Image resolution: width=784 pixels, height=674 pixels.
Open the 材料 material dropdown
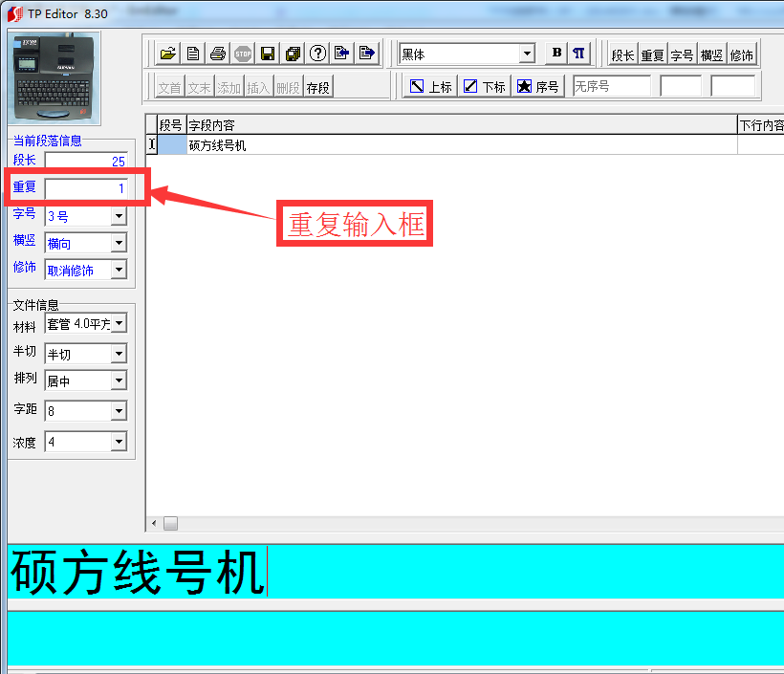[x=120, y=322]
